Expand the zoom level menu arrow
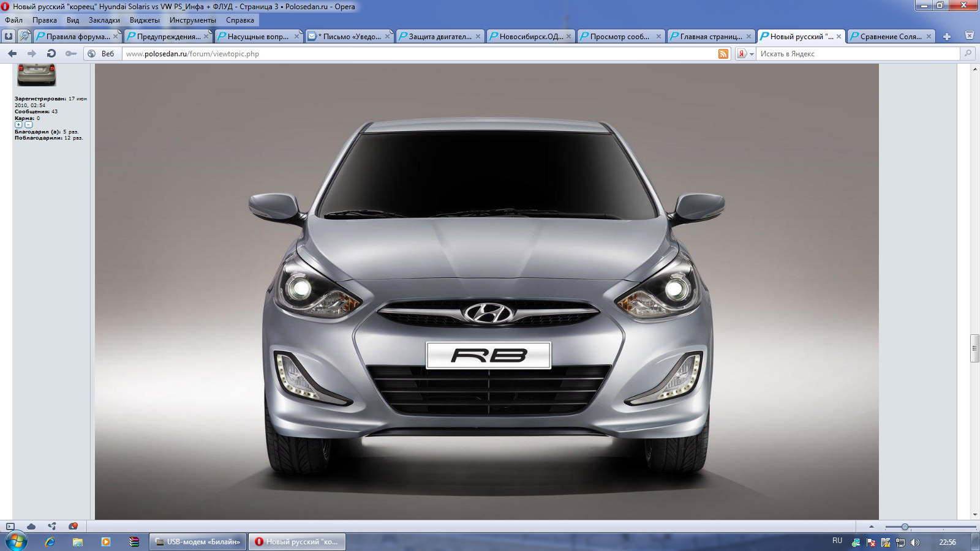Image resolution: width=980 pixels, height=551 pixels. tap(872, 527)
